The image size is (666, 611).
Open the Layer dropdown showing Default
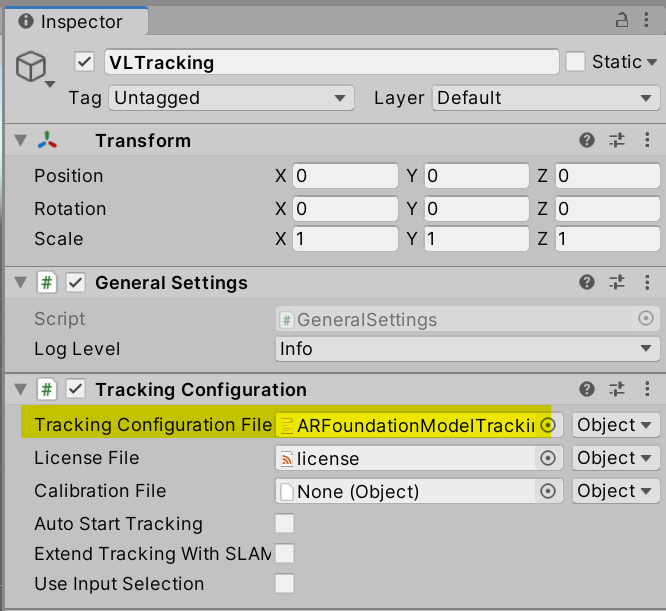coord(545,98)
